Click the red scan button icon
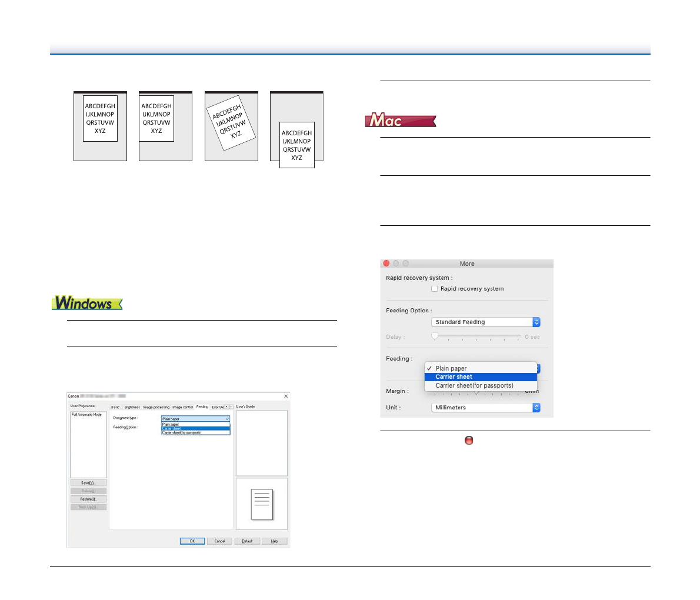The height and width of the screenshot is (600, 700). tap(469, 441)
